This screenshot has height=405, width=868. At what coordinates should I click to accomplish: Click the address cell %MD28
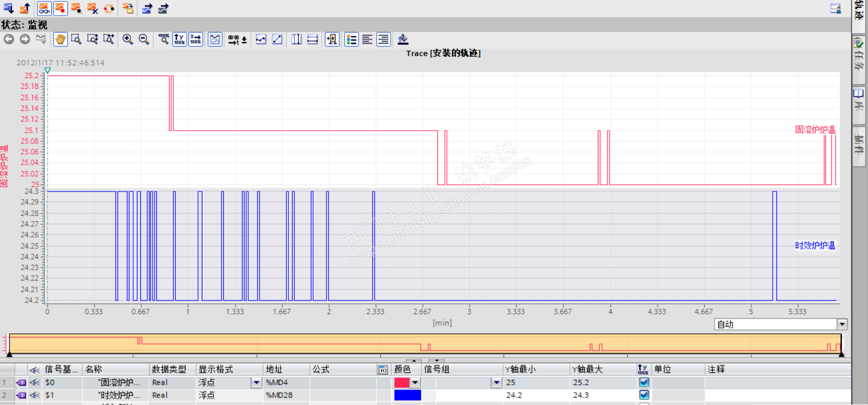click(x=287, y=395)
